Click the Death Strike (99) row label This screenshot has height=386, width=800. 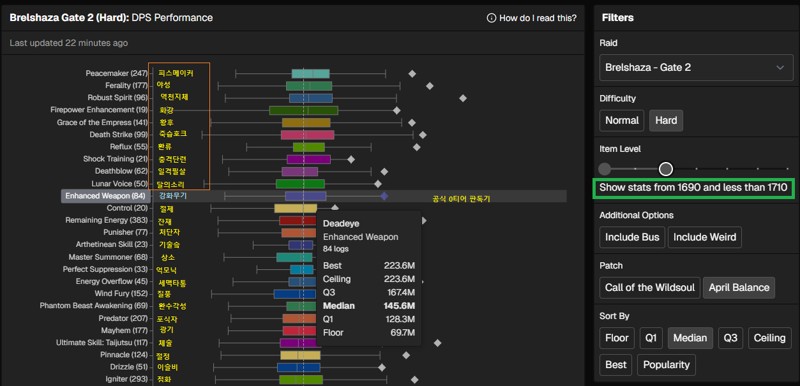pyautogui.click(x=119, y=135)
